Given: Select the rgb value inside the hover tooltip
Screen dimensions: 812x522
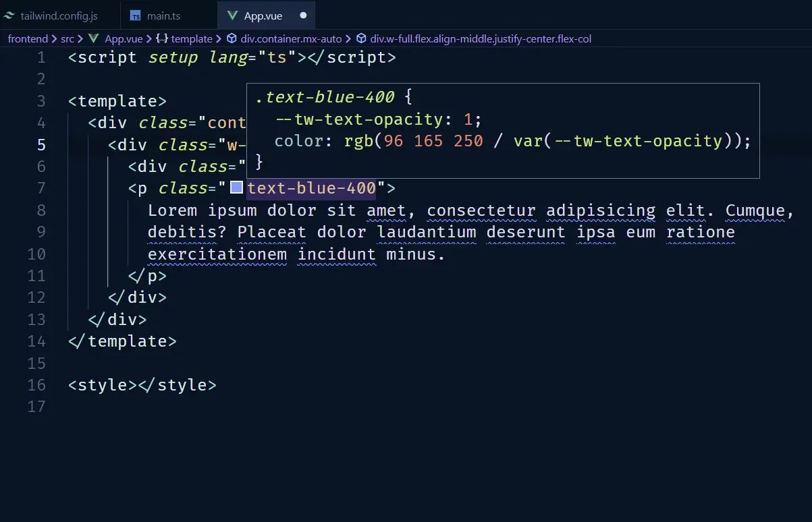Looking at the screenshot, I should click(x=418, y=140).
